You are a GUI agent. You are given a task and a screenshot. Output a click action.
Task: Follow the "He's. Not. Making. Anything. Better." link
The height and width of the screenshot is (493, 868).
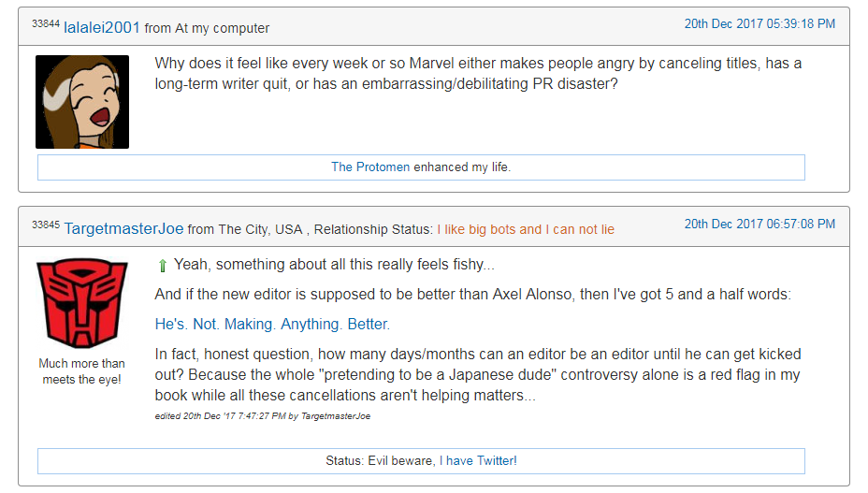[x=272, y=324]
